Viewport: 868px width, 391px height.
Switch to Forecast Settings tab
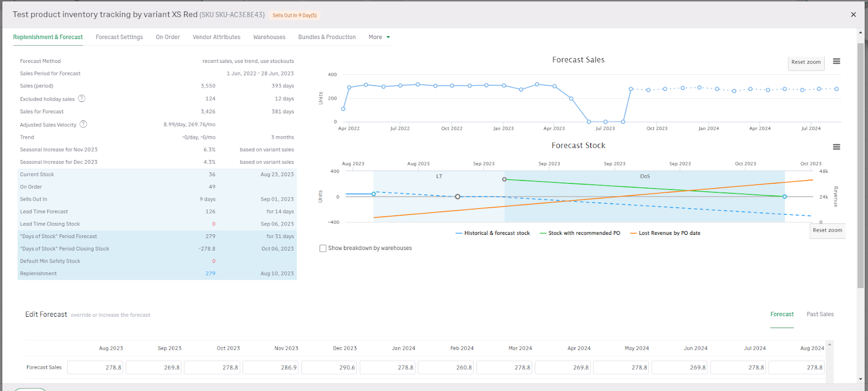click(x=119, y=37)
